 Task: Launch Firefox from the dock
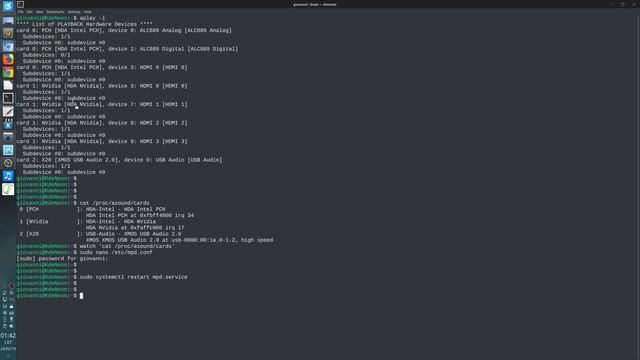[8, 59]
